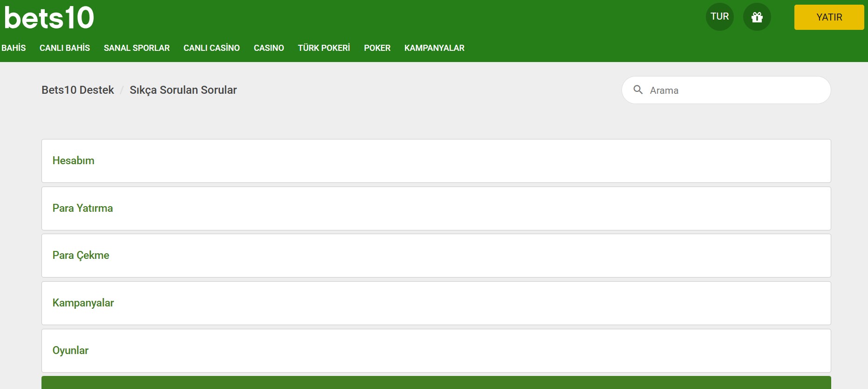The width and height of the screenshot is (868, 389).
Task: Open the gift box promotions icon
Action: pyautogui.click(x=757, y=17)
